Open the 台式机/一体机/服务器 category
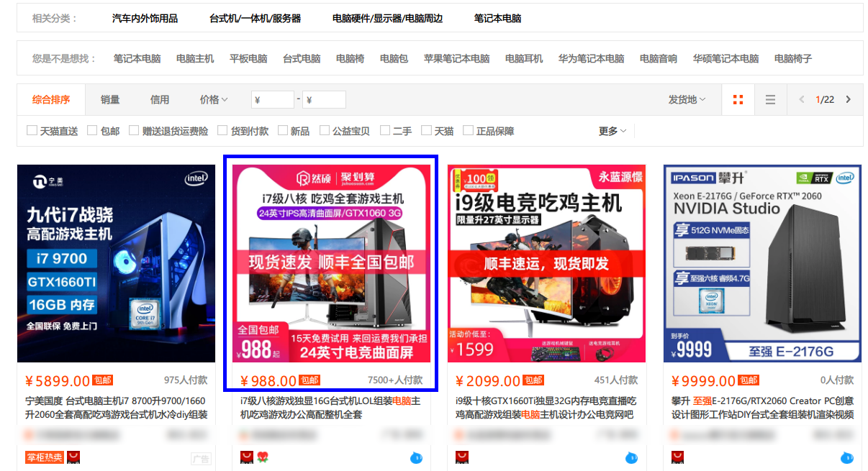Viewport: 868px width, 471px height. click(x=255, y=19)
